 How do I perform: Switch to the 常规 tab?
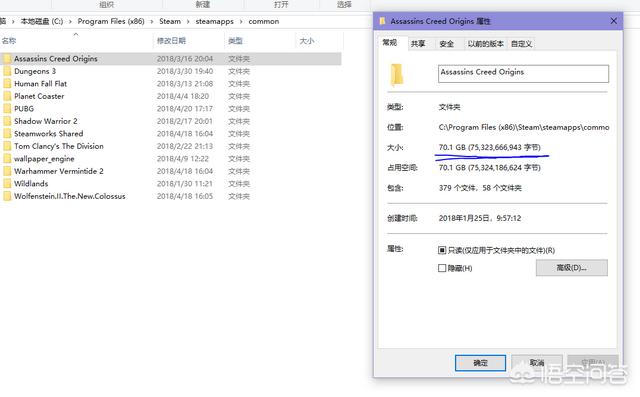pos(390,42)
